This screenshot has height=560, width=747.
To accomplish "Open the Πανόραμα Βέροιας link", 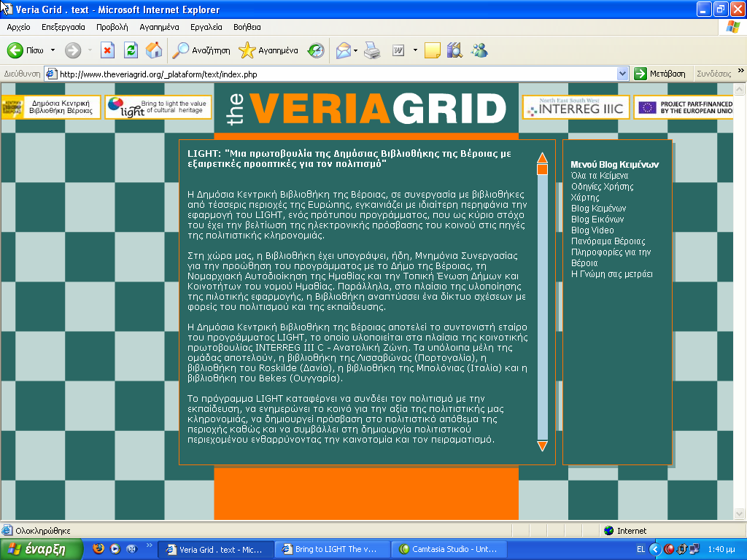I will (x=608, y=241).
